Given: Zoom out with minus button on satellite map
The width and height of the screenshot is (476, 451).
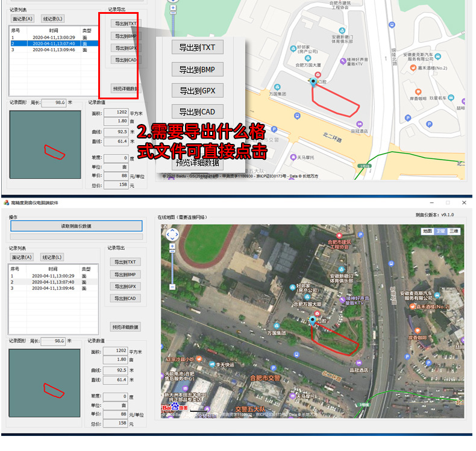Looking at the screenshot, I should click(172, 287).
